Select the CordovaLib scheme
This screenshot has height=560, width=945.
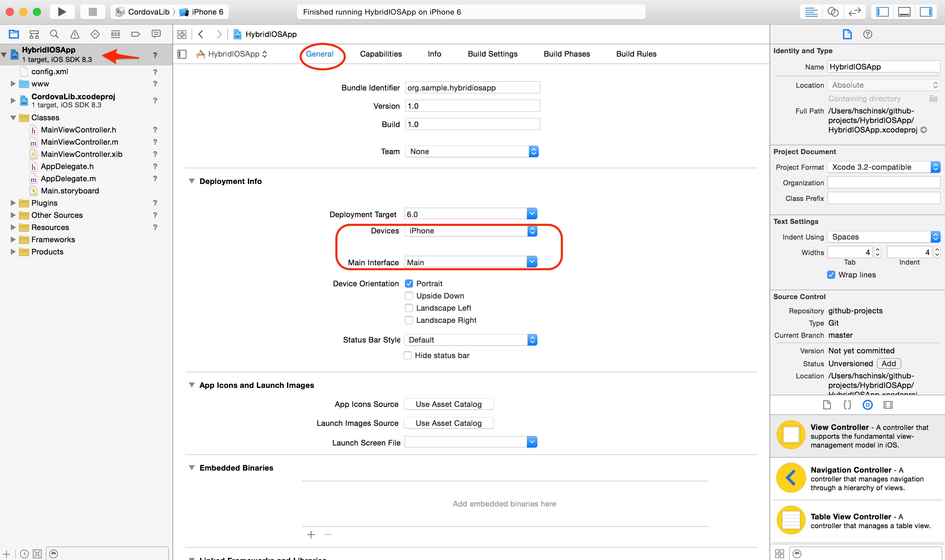click(x=142, y=12)
